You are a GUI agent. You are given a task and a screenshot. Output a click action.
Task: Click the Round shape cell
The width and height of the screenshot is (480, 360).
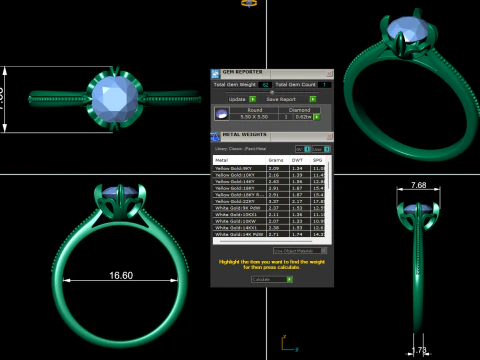click(x=255, y=110)
